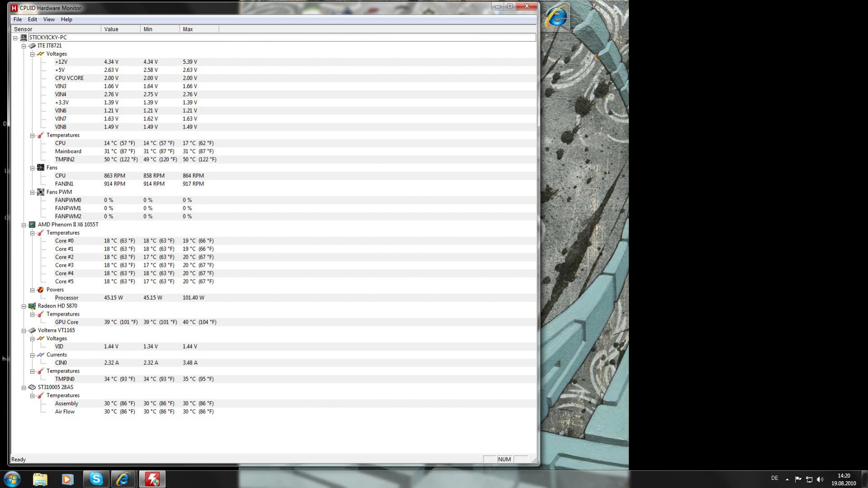This screenshot has width=868, height=488.
Task: Select the Mainboard temperature row
Action: [295, 152]
